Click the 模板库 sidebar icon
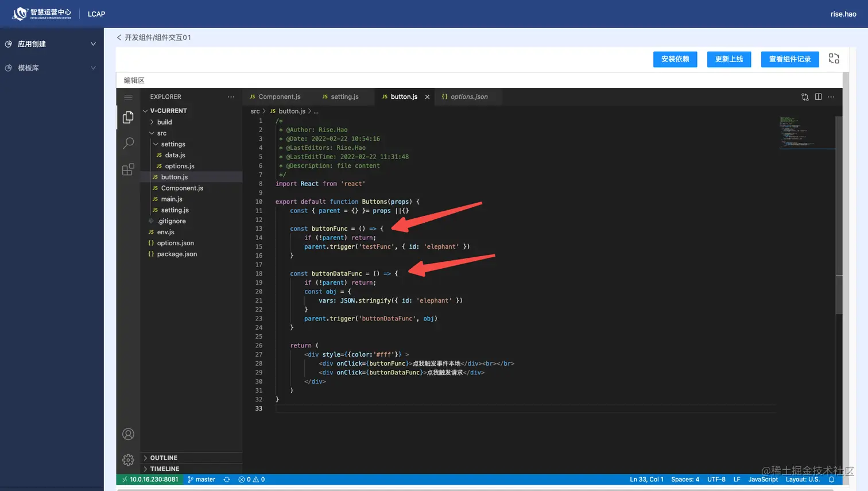The height and width of the screenshot is (491, 868). click(9, 68)
